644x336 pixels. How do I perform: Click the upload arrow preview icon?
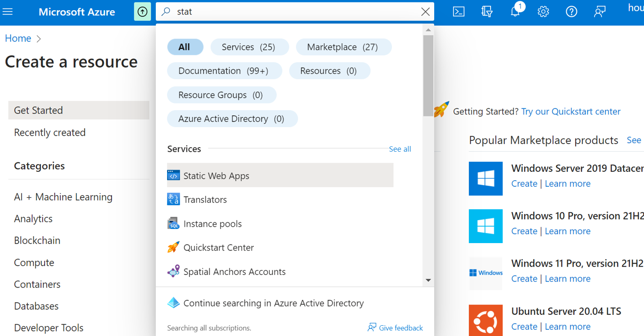(x=143, y=12)
